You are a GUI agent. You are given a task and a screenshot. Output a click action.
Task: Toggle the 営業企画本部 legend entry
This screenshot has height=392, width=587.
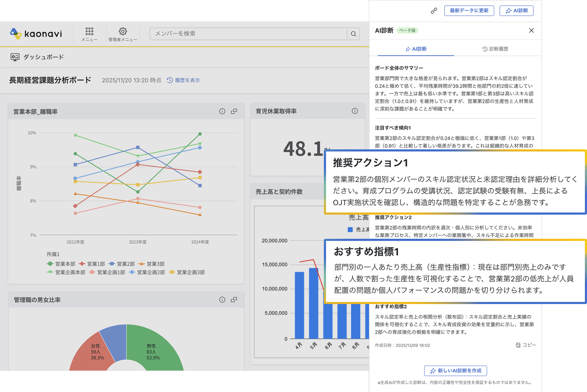tap(66, 273)
